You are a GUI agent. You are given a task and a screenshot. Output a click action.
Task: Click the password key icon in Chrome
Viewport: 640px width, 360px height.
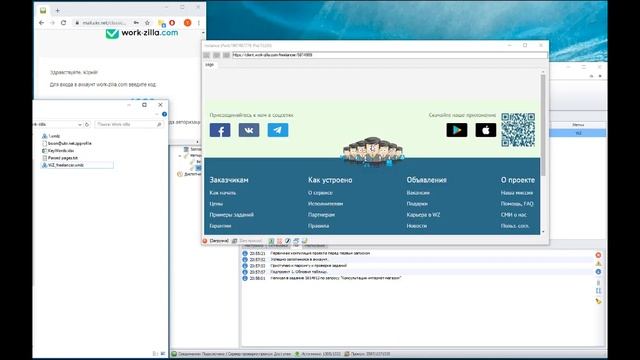pyautogui.click(x=136, y=23)
